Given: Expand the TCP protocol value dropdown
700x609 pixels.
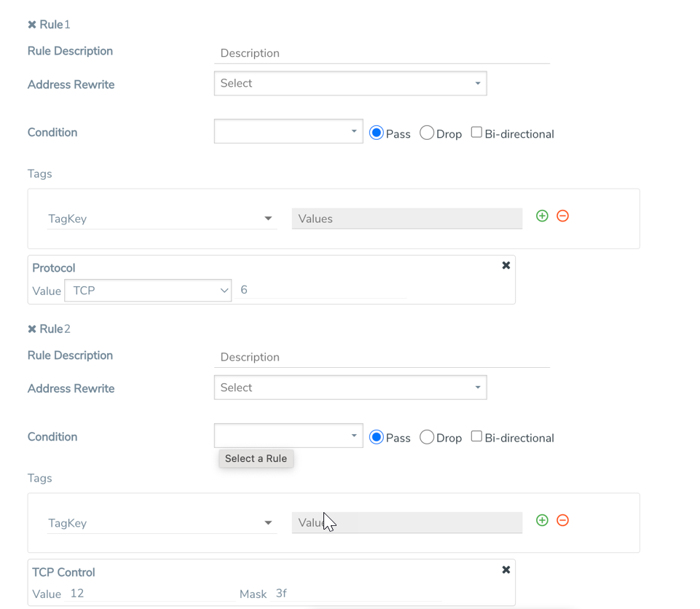Looking at the screenshot, I should (x=148, y=291).
